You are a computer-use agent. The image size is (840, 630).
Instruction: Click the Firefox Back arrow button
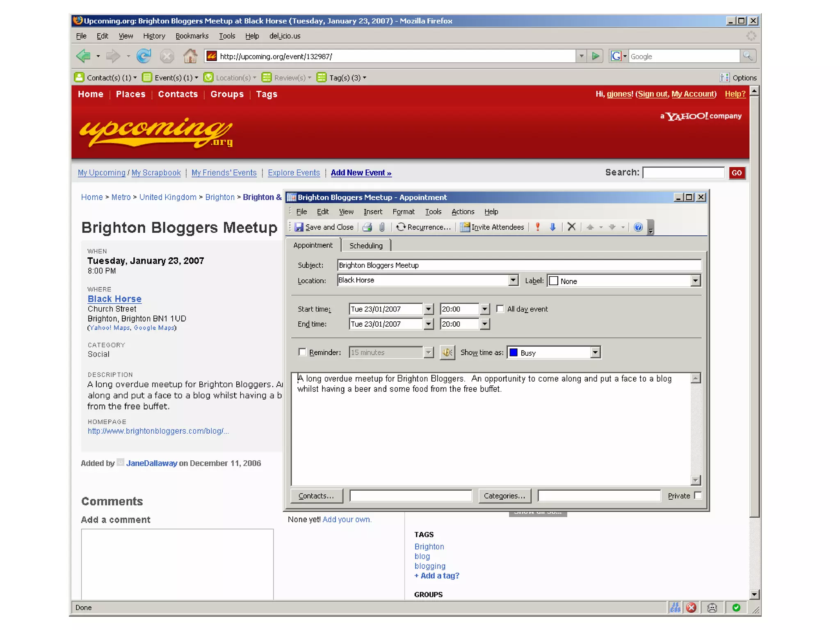pyautogui.click(x=84, y=56)
